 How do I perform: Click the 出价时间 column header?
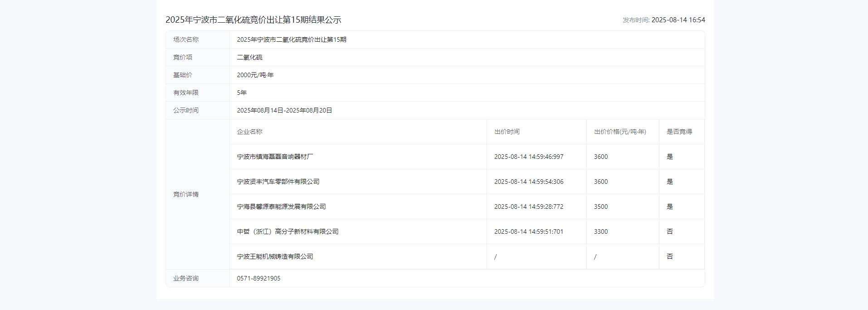507,132
